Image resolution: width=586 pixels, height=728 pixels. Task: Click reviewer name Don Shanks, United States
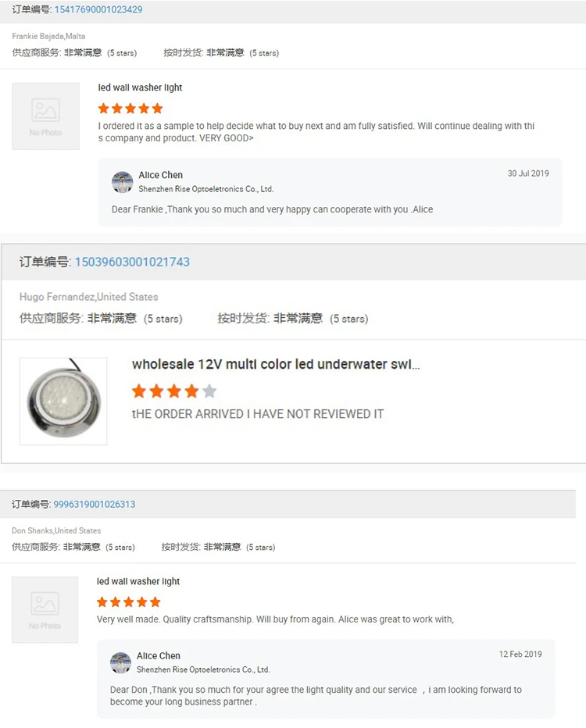click(x=56, y=531)
